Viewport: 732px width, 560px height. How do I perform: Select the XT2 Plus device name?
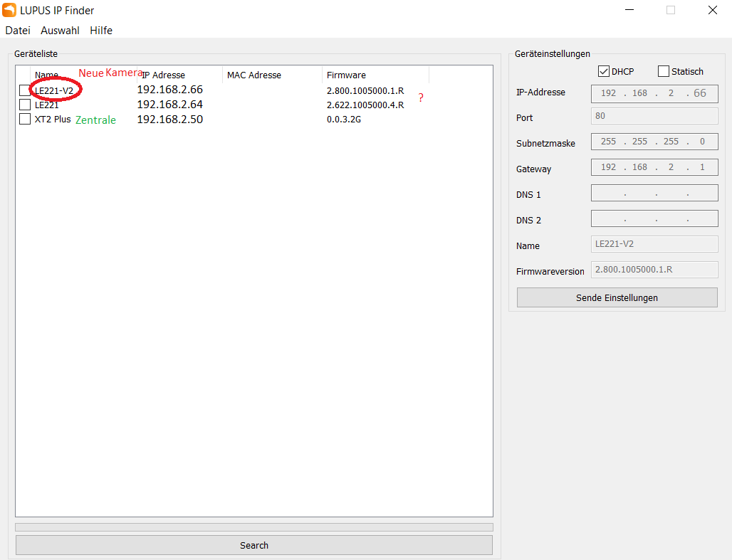pos(53,120)
